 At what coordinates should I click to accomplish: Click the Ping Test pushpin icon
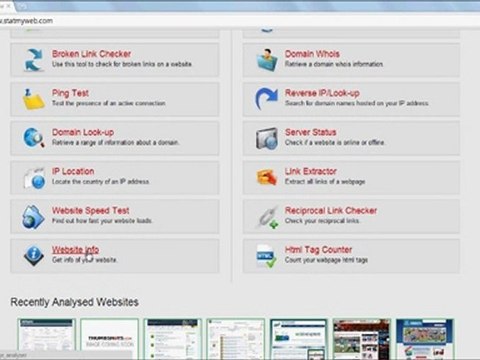[34, 99]
